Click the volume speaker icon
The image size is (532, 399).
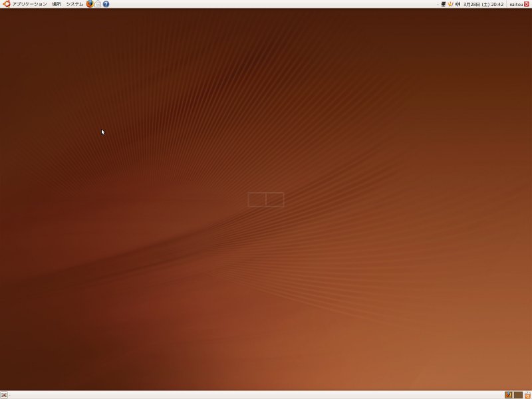(x=458, y=4)
